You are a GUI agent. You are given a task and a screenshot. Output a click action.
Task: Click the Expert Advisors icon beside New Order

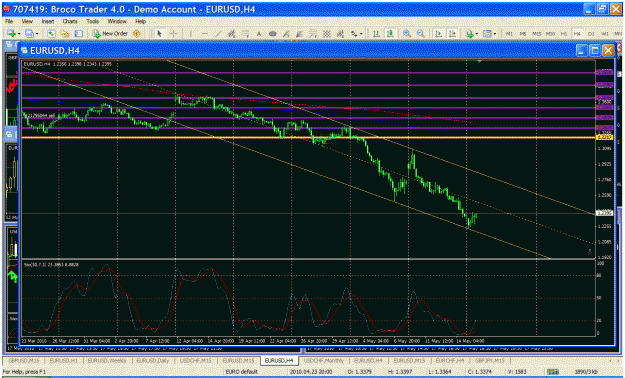click(x=137, y=34)
